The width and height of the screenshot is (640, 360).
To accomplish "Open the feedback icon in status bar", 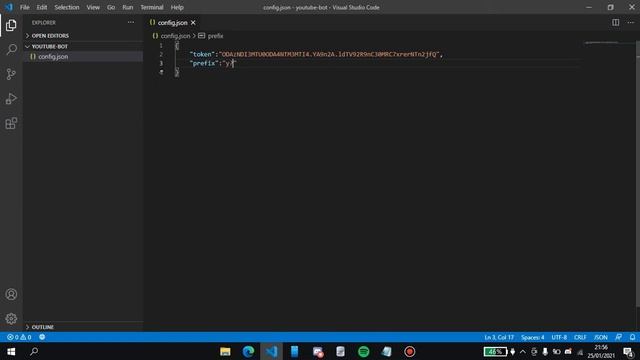I will tap(619, 337).
